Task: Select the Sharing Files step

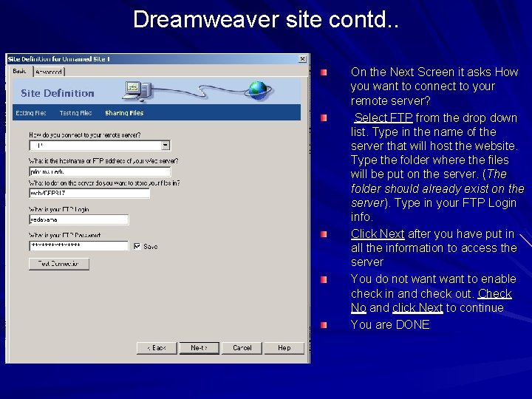Action: coord(124,113)
